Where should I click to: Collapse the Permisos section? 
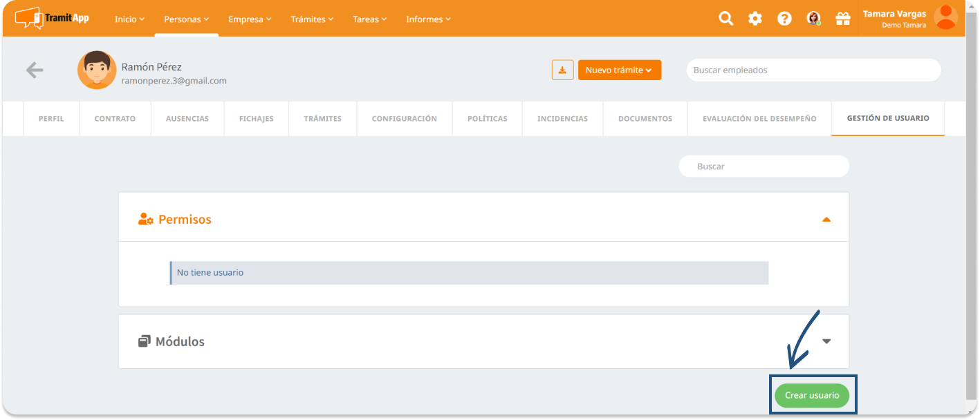pyautogui.click(x=826, y=220)
